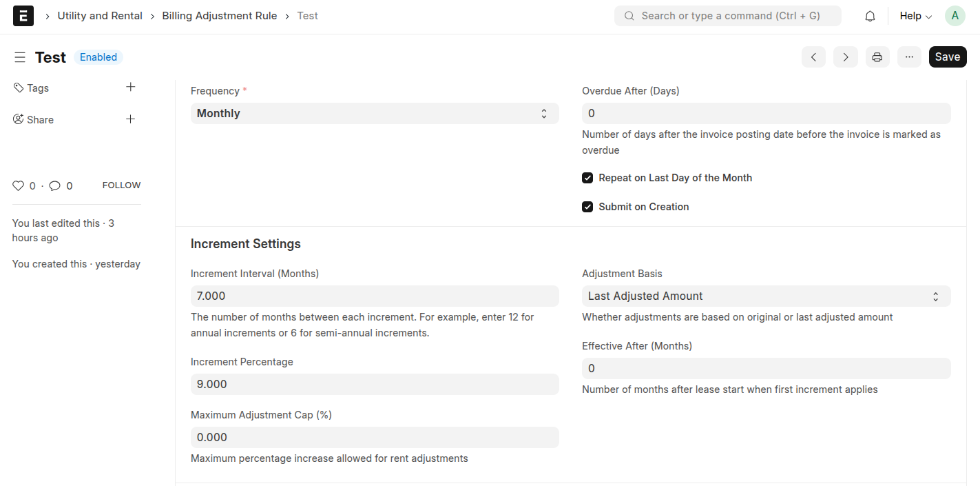
Task: Toggle the sidebar hamburger icon
Action: [20, 57]
